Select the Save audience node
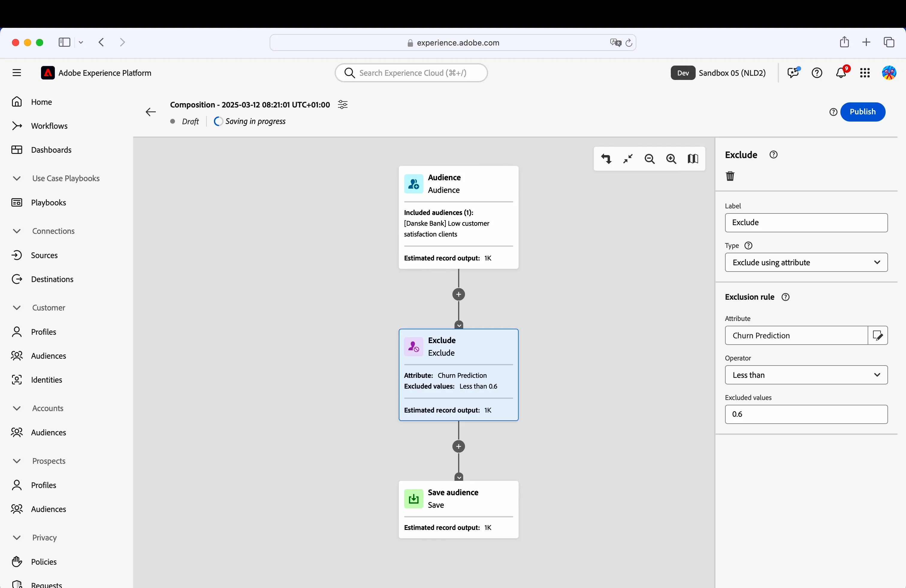 click(459, 510)
